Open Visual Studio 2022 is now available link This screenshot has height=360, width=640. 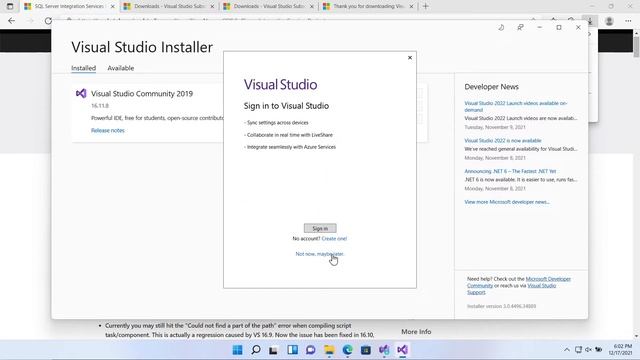click(503, 140)
